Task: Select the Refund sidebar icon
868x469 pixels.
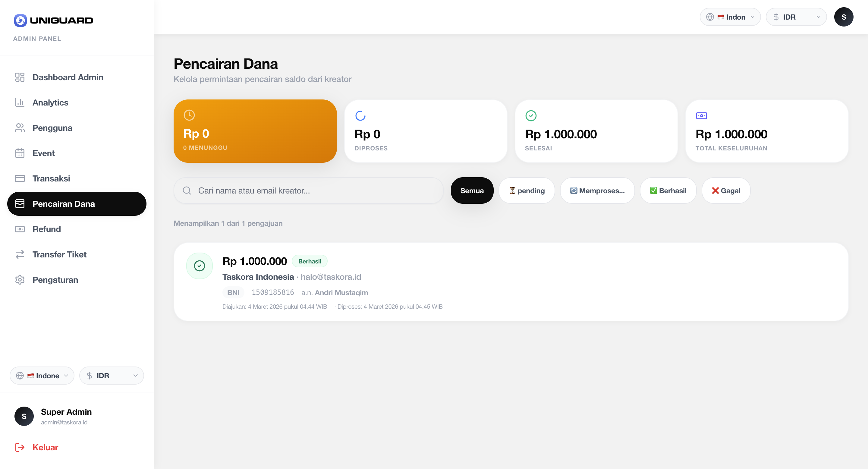Action: click(20, 229)
